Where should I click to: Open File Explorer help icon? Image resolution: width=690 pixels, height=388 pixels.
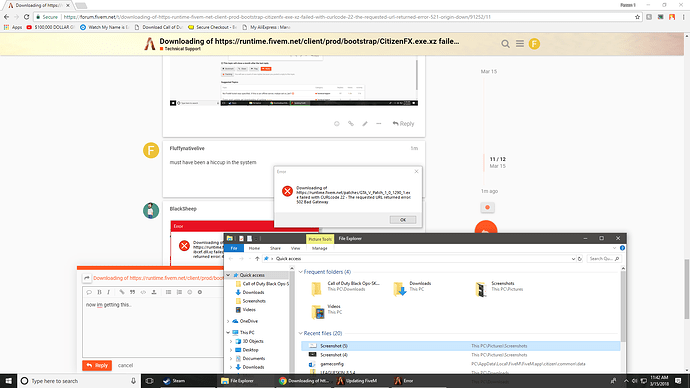coord(622,248)
